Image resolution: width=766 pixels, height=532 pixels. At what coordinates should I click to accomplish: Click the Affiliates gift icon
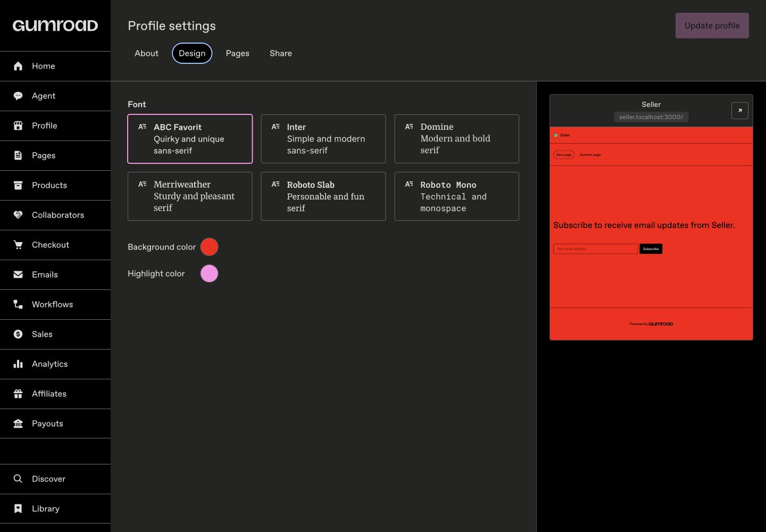click(18, 394)
